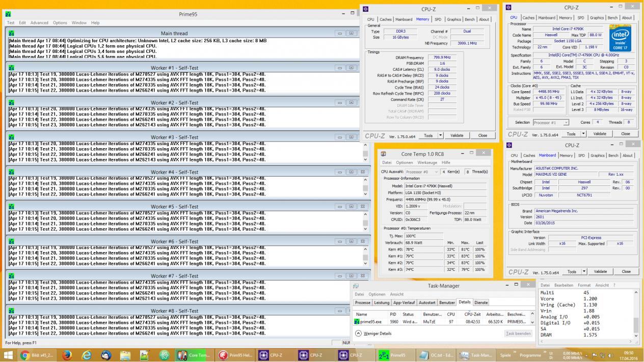This screenshot has height=362, width=644.
Task: Click Close button in CPU-Z CPU window
Action: pyautogui.click(x=626, y=134)
